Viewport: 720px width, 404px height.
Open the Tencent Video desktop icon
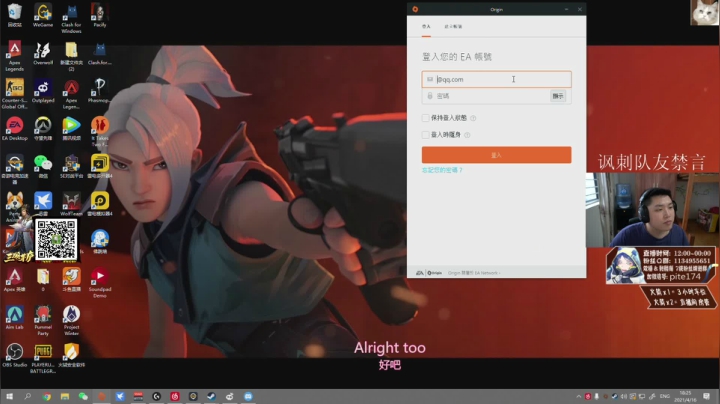71,128
